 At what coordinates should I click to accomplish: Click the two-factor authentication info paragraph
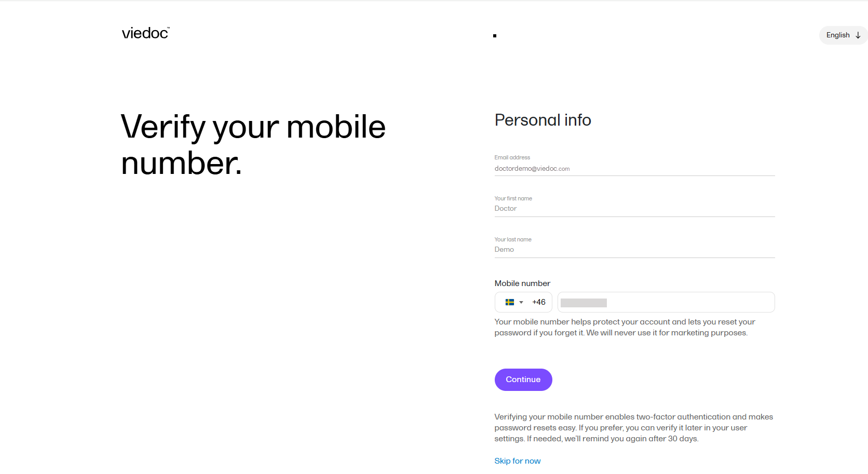(633, 428)
